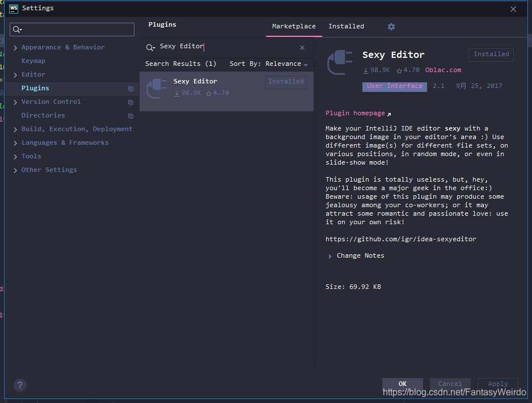Expand the Change Notes disclosure

tap(330, 257)
